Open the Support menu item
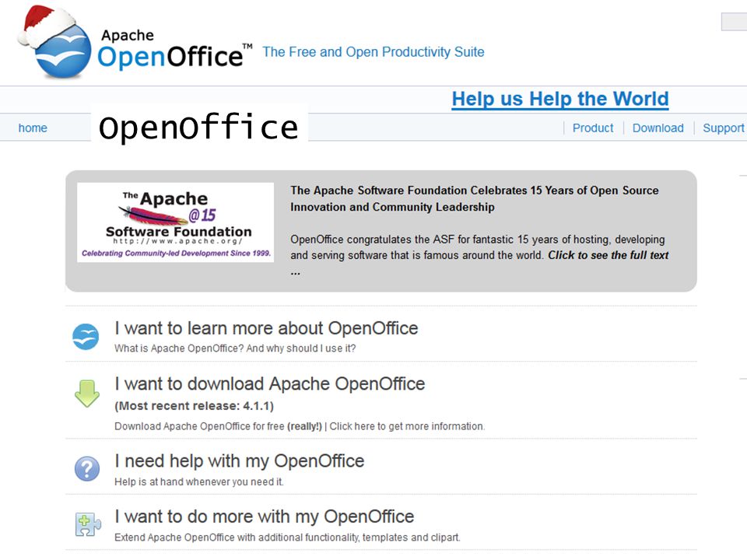This screenshot has width=747, height=560. [x=723, y=128]
